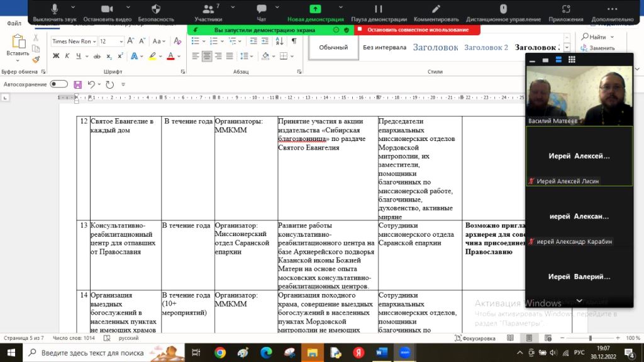Click the Format Painter brush
Image resolution: width=644 pixels, height=362 pixels.
(36, 60)
